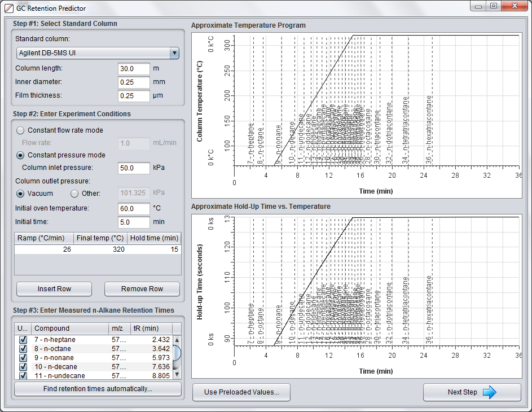The width and height of the screenshot is (532, 412).
Task: Click the blue arrow on Next Step
Action: click(489, 392)
